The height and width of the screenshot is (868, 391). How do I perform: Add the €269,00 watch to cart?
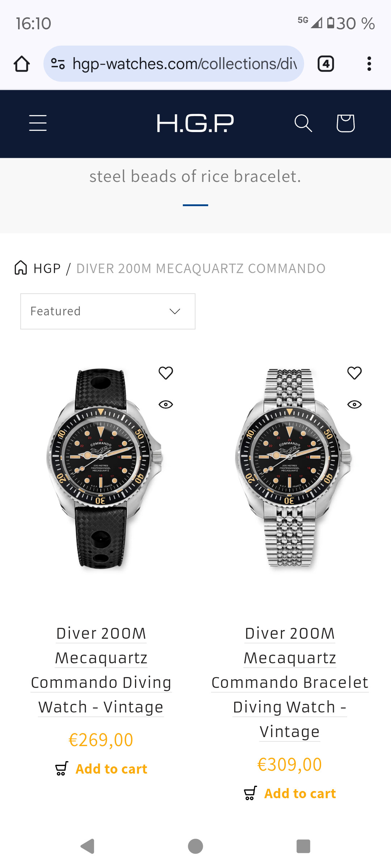(101, 769)
